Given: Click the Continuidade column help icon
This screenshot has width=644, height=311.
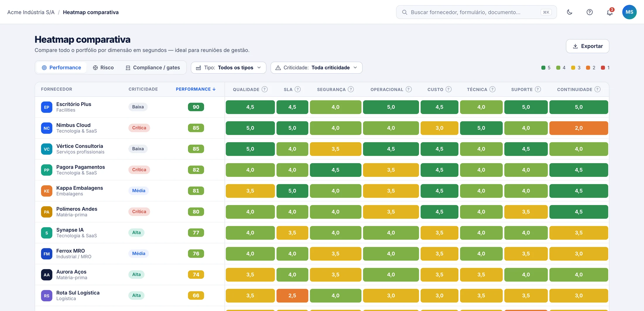Looking at the screenshot, I should click(x=597, y=89).
